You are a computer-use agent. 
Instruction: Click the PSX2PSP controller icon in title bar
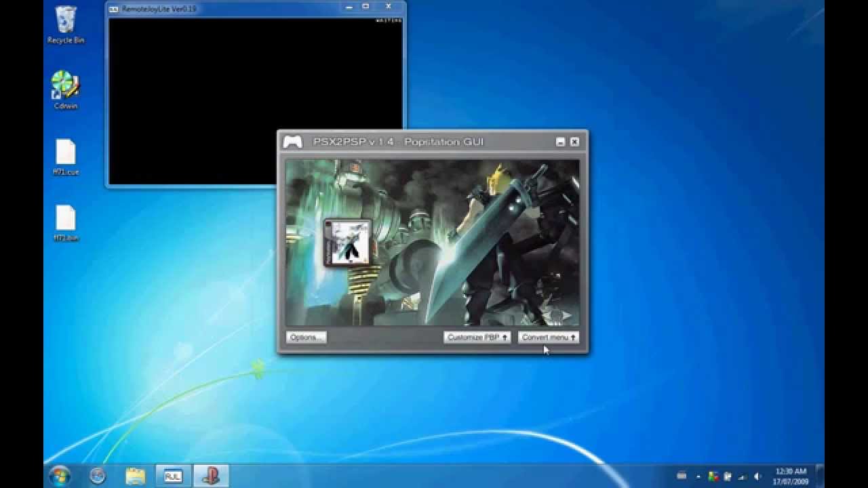[293, 142]
